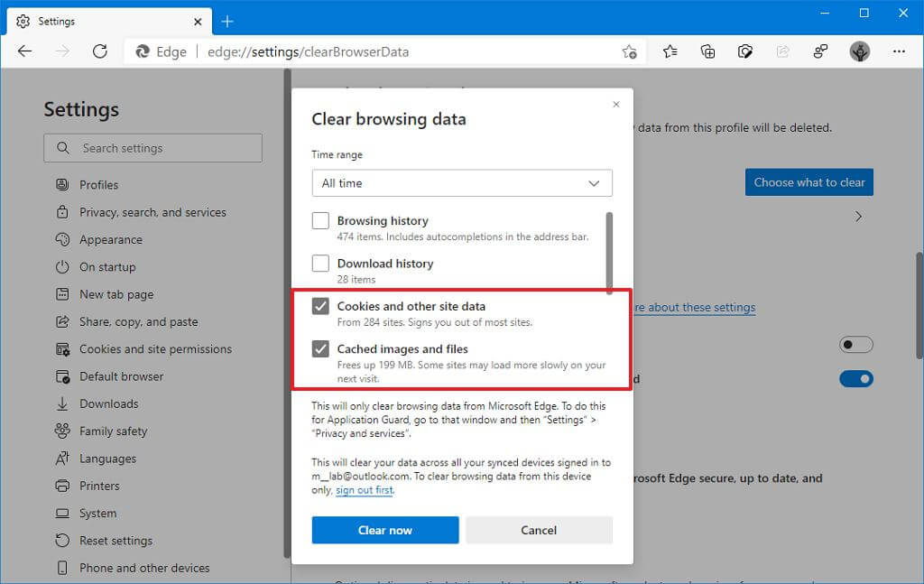
Task: Click the On startup power icon
Action: click(62, 266)
